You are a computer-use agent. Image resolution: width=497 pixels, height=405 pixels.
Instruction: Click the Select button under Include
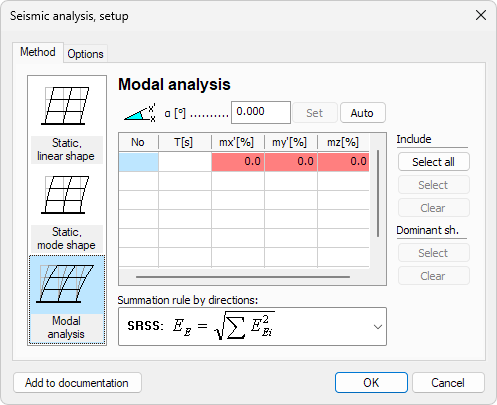coord(433,185)
